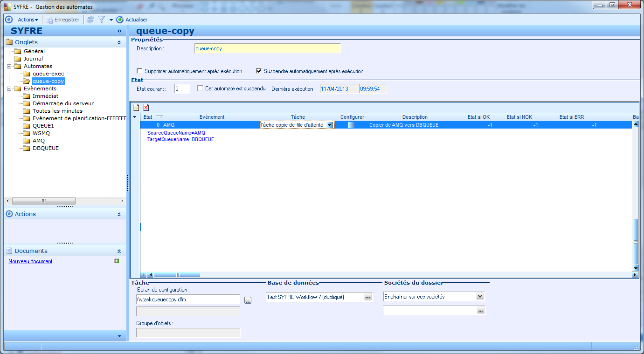Collapse the Actions side section
This screenshot has height=354, width=644.
(x=119, y=214)
